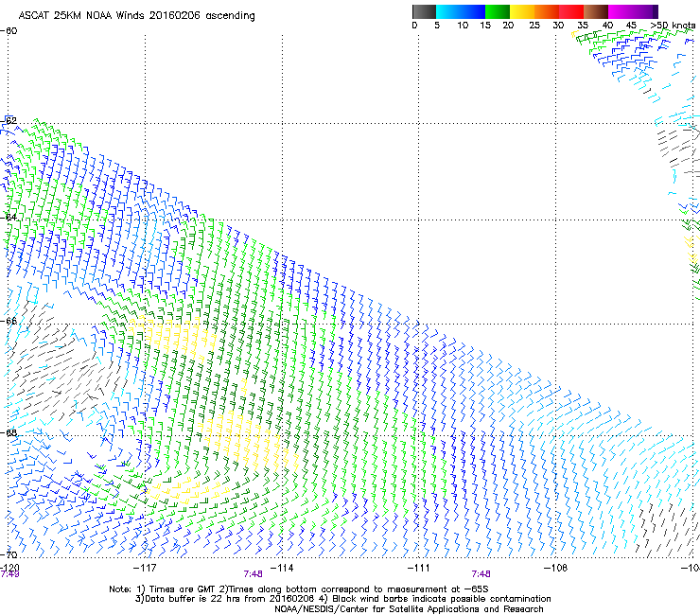Click the title "ASCAT 25KM NOAA Winds 20160206 ascending"

pos(136,16)
